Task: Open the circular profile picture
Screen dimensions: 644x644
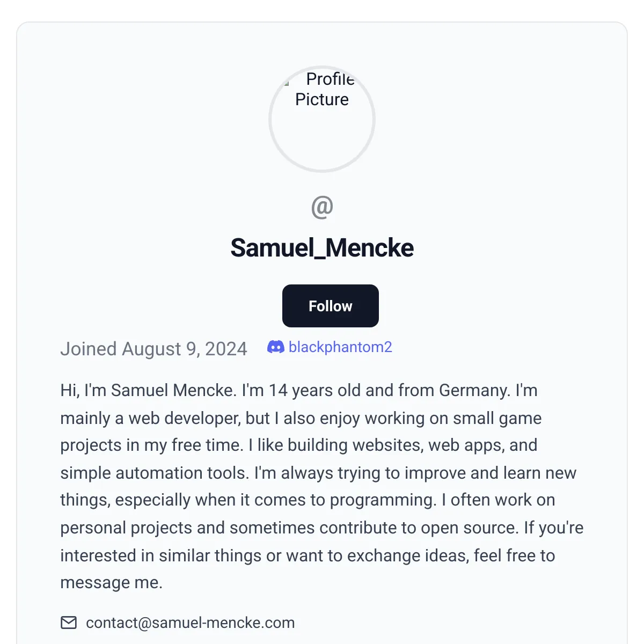Action: tap(322, 119)
